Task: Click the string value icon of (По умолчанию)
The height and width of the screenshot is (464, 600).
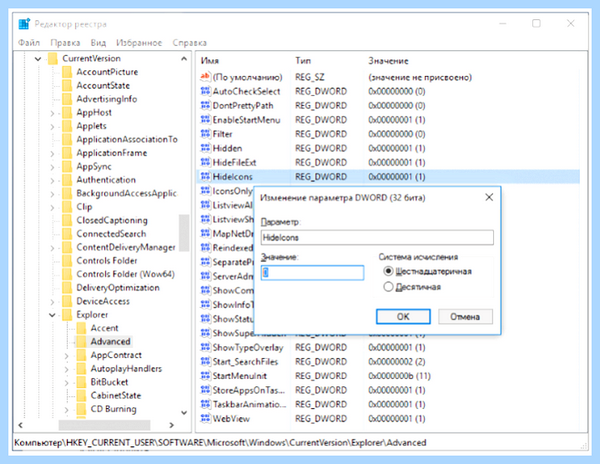Action: 205,77
